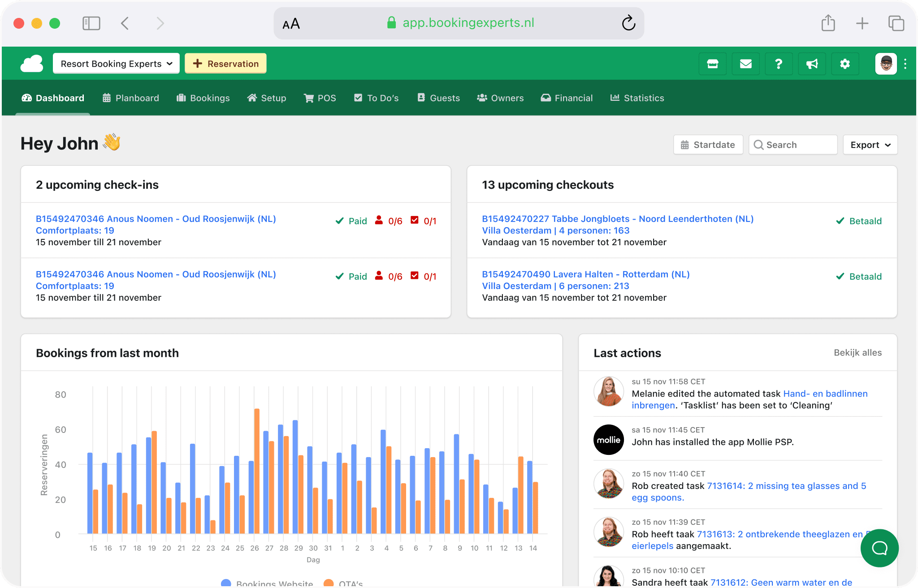
Task: Open the inbox tray icon in the header
Action: [713, 64]
